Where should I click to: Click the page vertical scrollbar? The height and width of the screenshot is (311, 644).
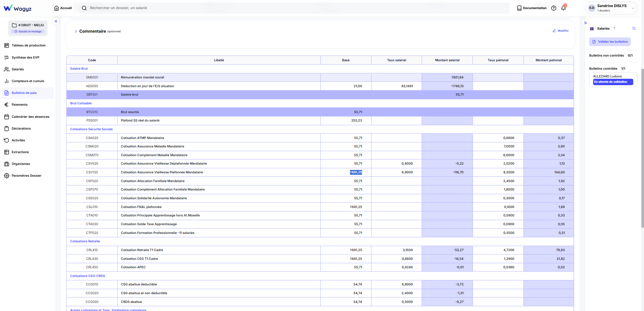(x=642, y=148)
